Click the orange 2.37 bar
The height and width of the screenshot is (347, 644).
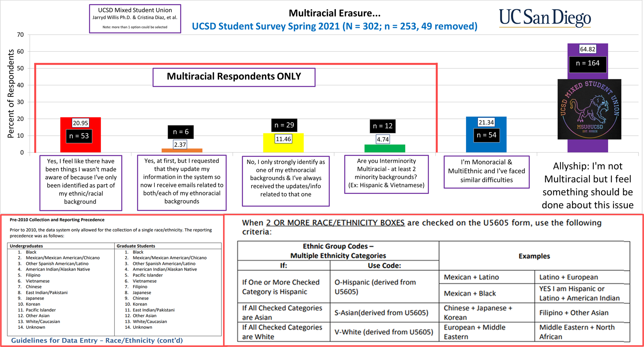tap(182, 151)
